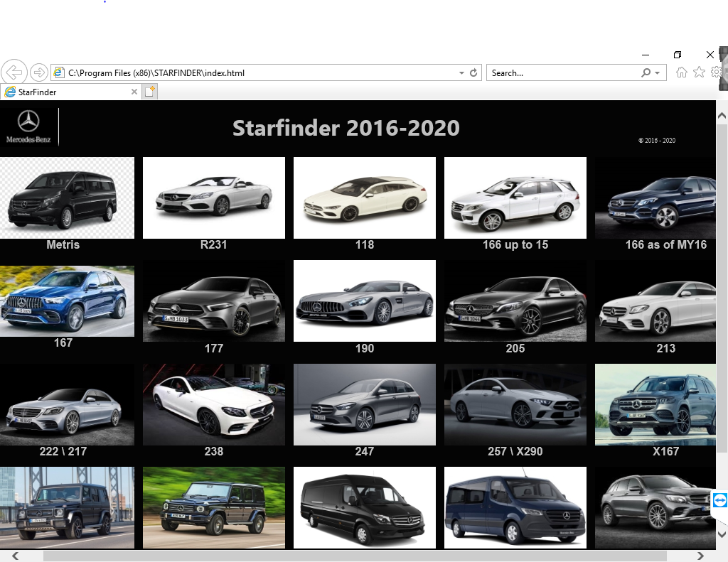Screen dimensions: 728x562
Task: Click the browser Back arrow button
Action: coord(15,72)
